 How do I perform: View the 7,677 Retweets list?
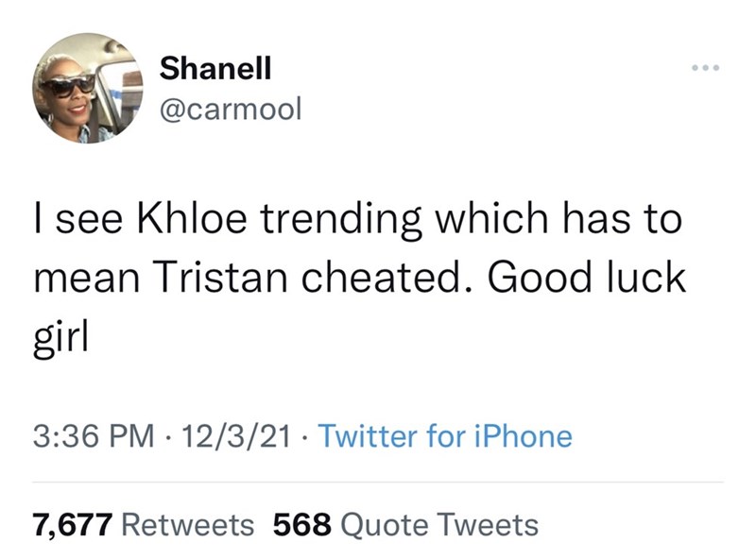[x=144, y=524]
